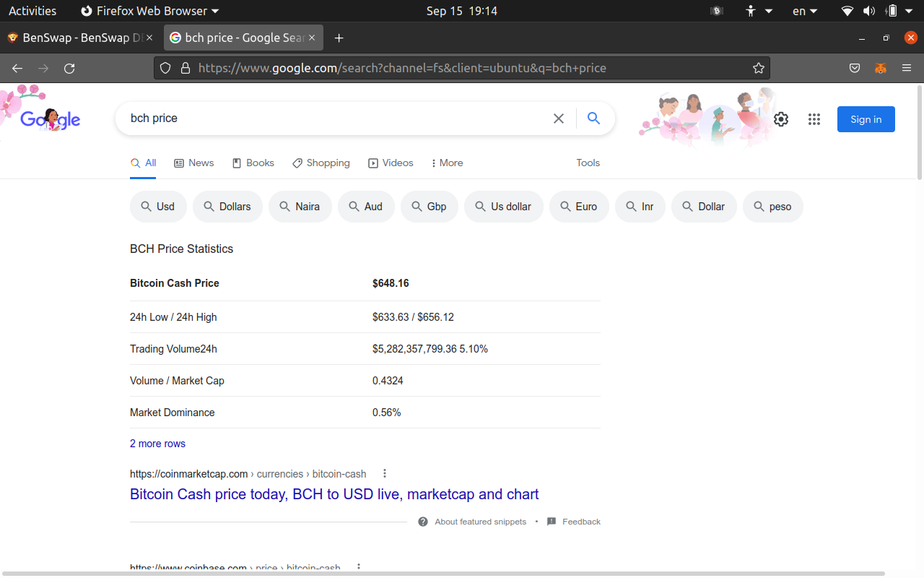The height and width of the screenshot is (578, 924).
Task: Click the $5,282,357,799.36 trading volume value
Action: click(x=414, y=349)
